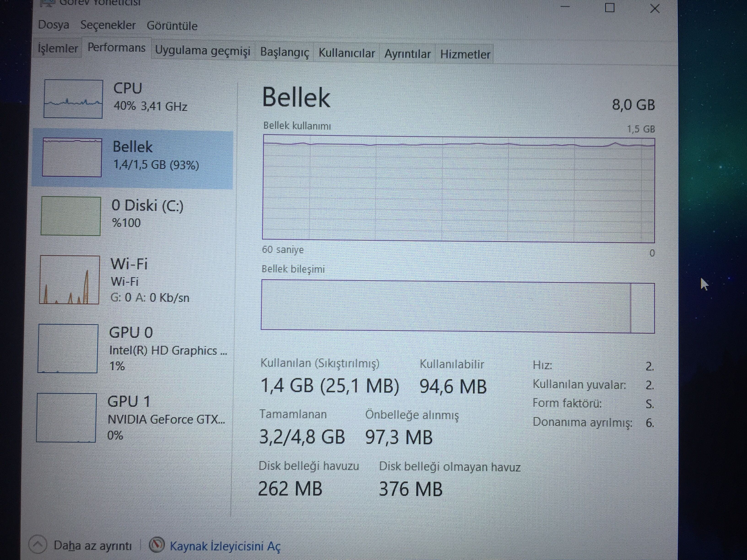Viewport: 747px width, 560px height.
Task: Collapse with Daha az ayrıntı arrow icon
Action: point(38,544)
